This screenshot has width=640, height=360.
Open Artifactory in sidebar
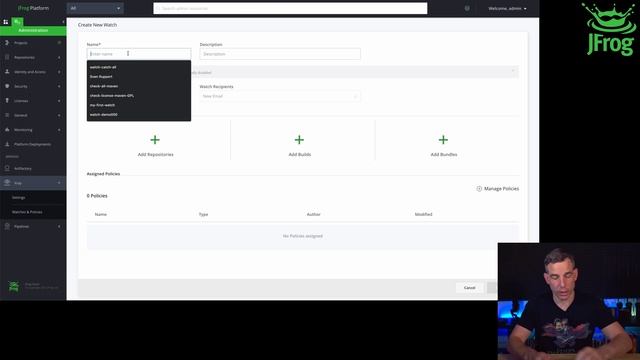point(22,168)
